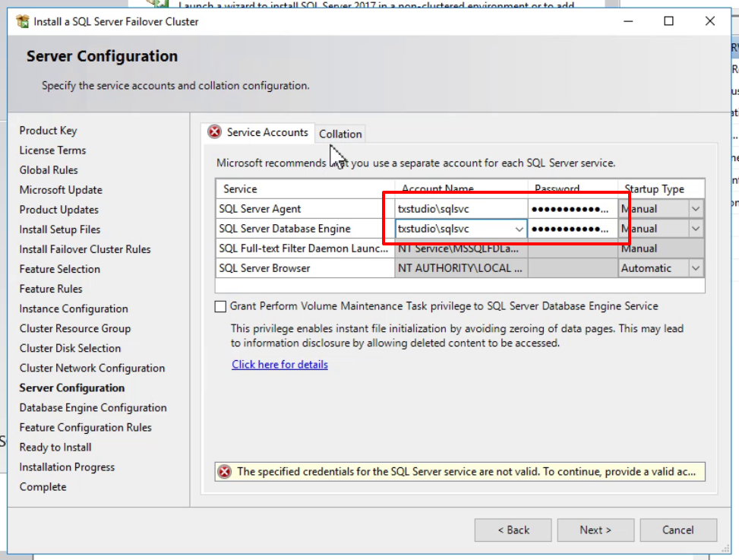Select Cluster Resource Group step
The height and width of the screenshot is (560, 739).
[x=75, y=328]
